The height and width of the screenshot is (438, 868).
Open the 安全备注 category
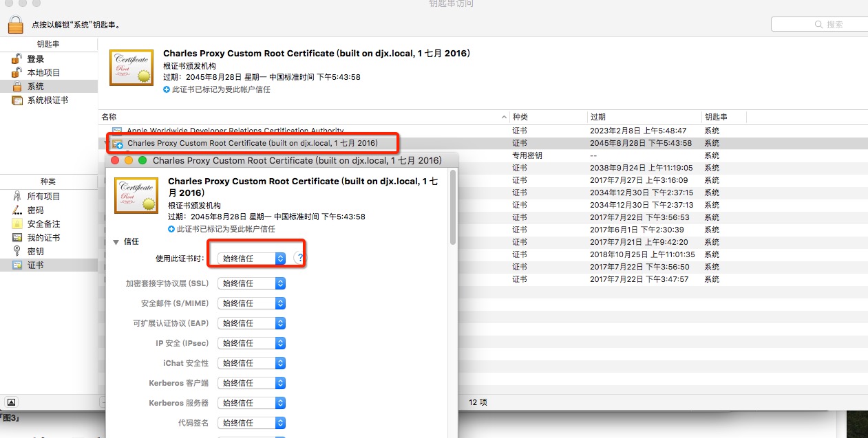click(43, 224)
